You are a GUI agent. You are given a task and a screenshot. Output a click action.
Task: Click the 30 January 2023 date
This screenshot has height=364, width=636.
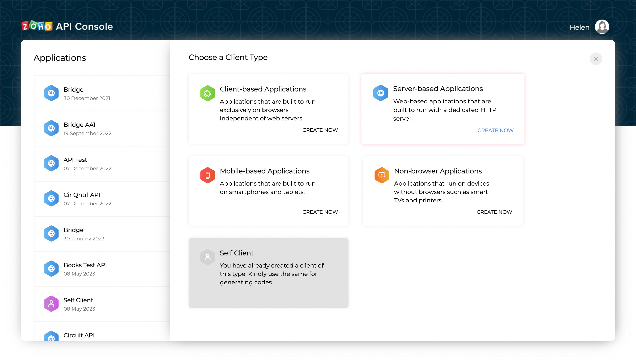coord(84,239)
